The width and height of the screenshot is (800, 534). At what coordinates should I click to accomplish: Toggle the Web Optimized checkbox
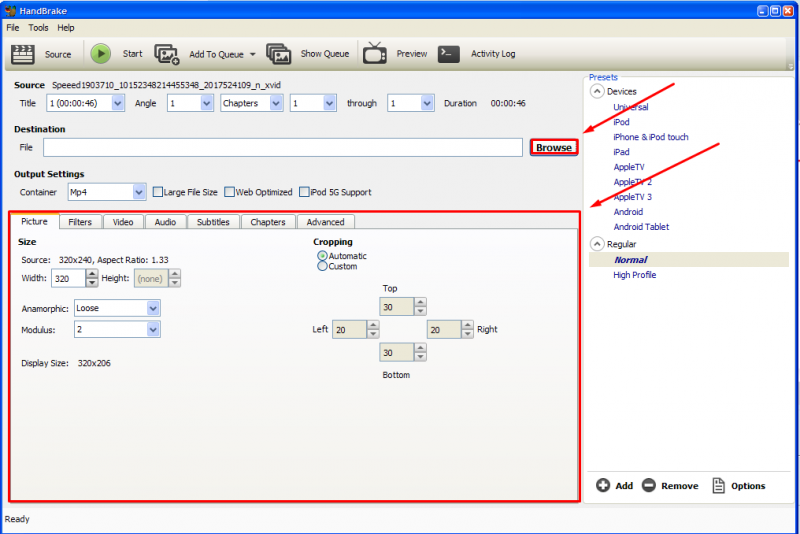coord(230,192)
